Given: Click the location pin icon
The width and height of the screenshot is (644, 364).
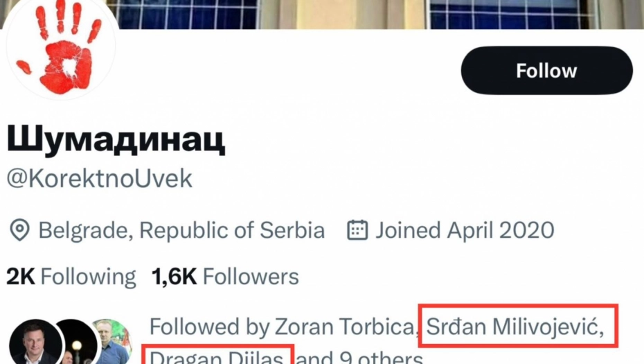Looking at the screenshot, I should [19, 230].
